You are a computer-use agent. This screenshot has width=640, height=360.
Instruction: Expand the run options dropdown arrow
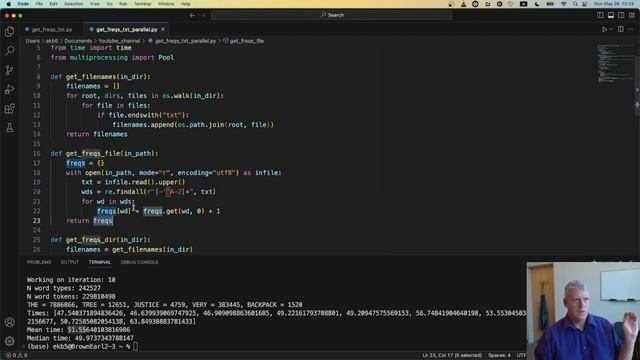[611, 29]
